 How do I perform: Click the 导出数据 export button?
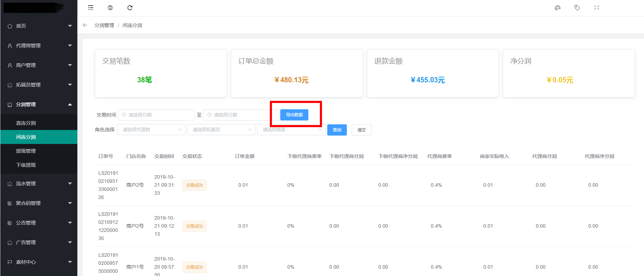pyautogui.click(x=294, y=115)
